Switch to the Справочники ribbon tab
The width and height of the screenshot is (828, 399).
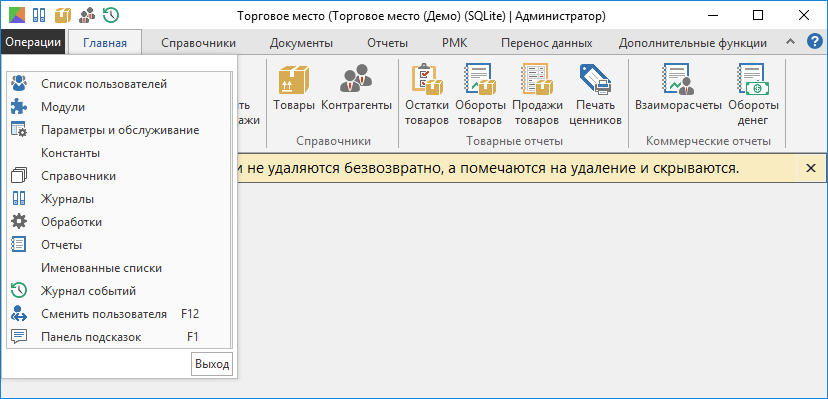[199, 43]
